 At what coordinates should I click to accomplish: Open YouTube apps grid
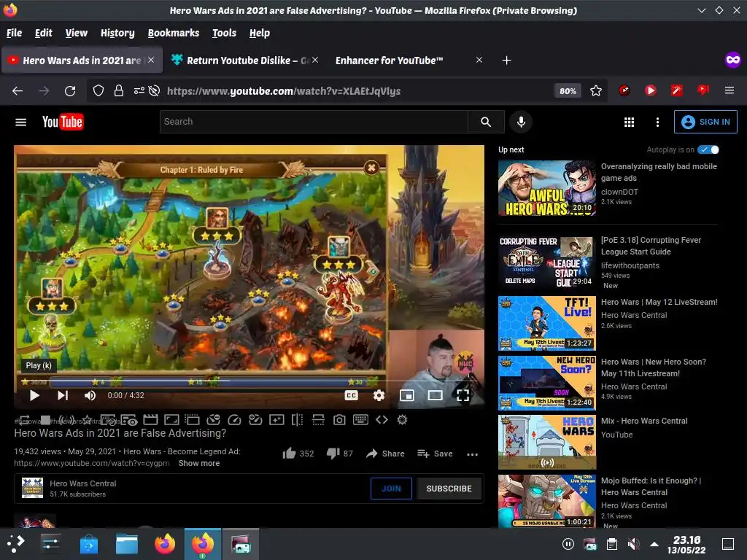coord(629,122)
